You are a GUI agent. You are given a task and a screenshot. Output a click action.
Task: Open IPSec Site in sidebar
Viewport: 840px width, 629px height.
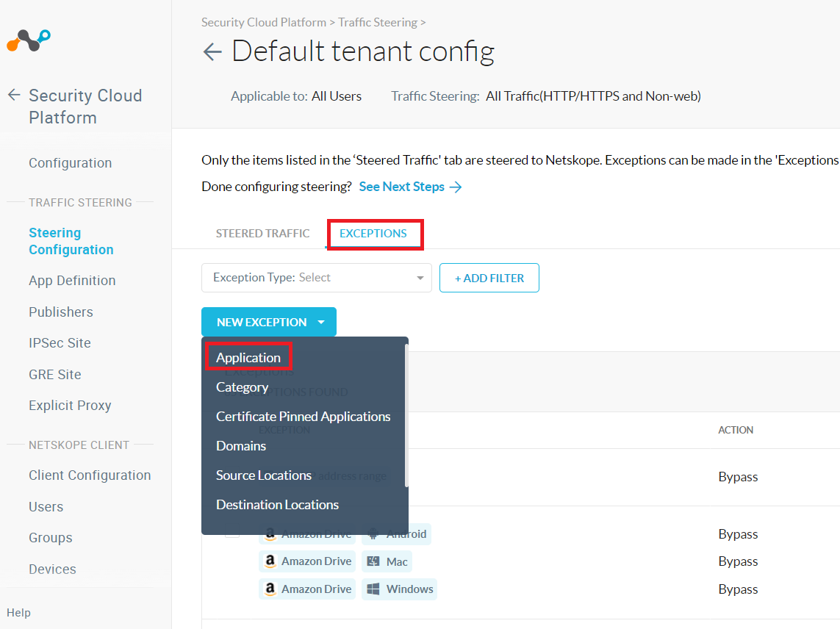coord(60,343)
